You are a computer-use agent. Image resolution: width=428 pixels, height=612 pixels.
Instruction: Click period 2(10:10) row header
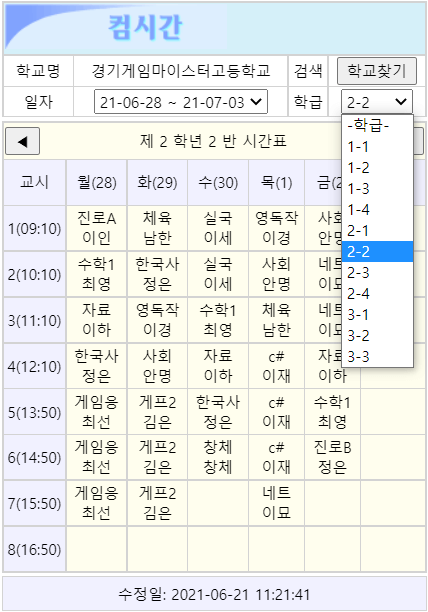35,274
